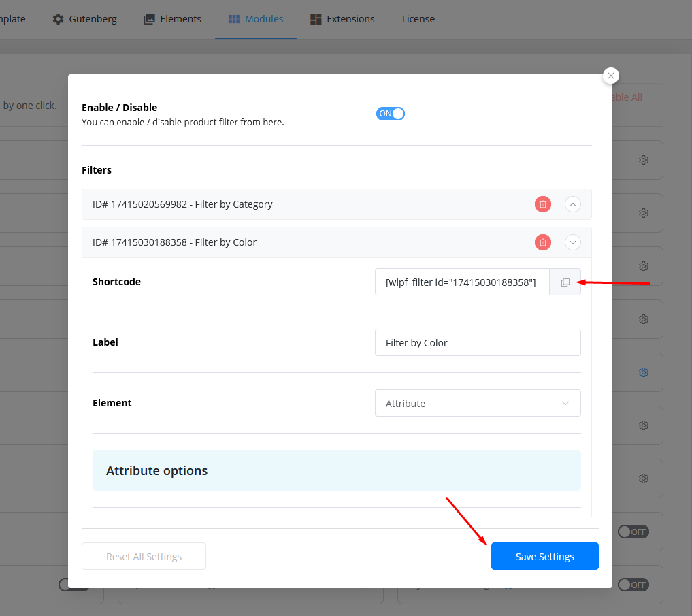Click trash icon for Filter by Color
The height and width of the screenshot is (616, 692).
point(542,242)
